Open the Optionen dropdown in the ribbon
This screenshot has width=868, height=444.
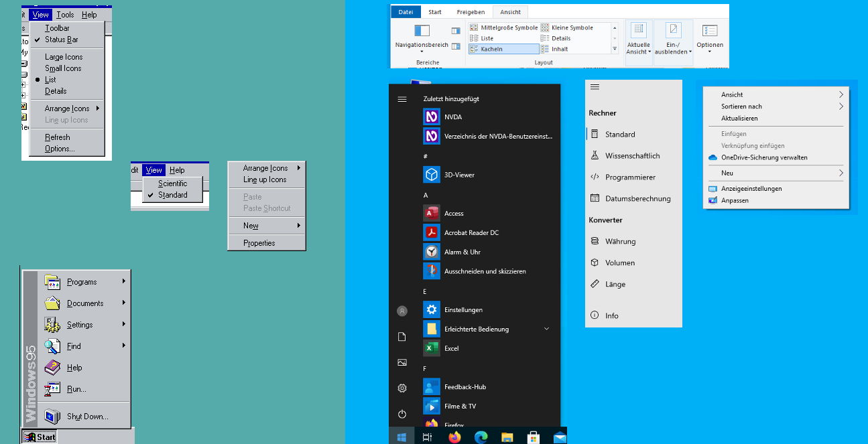coord(710,38)
